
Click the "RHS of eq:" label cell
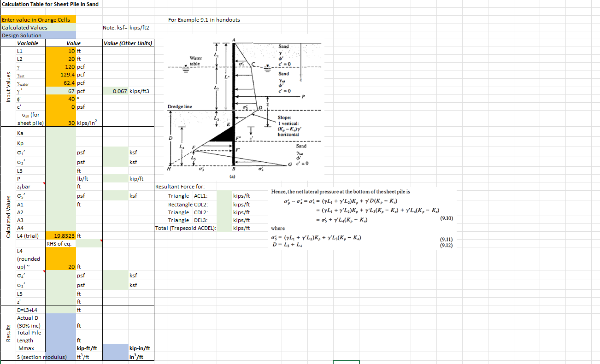pyautogui.click(x=61, y=243)
